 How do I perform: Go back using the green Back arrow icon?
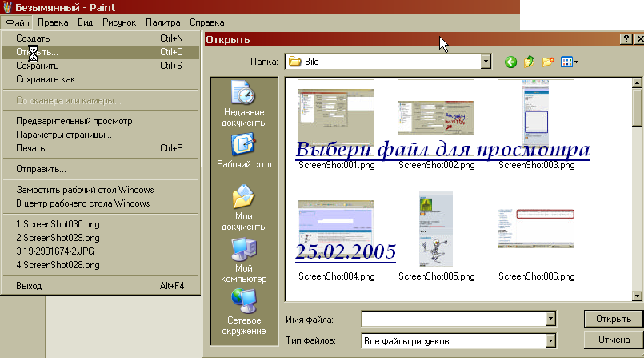pyautogui.click(x=510, y=62)
